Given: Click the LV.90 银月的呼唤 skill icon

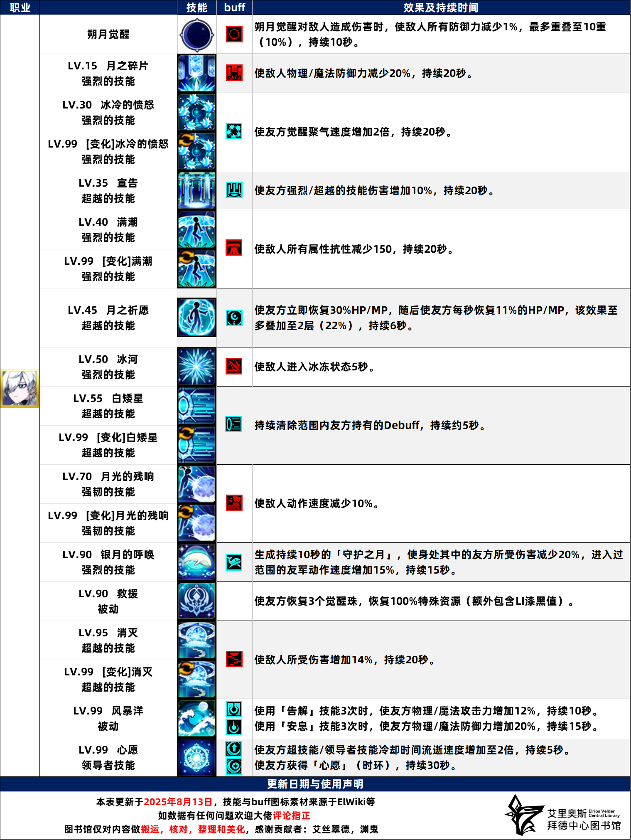Looking at the screenshot, I should click(196, 562).
